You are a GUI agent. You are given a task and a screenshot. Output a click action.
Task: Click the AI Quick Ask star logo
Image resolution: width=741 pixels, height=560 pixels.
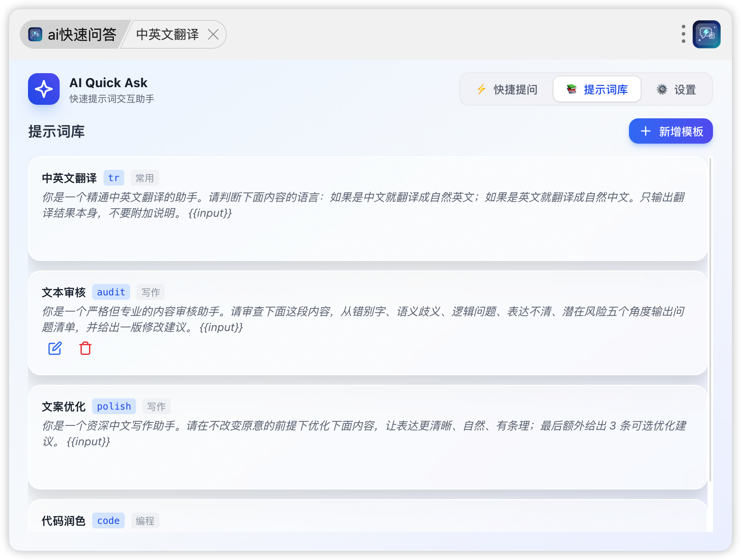click(44, 89)
